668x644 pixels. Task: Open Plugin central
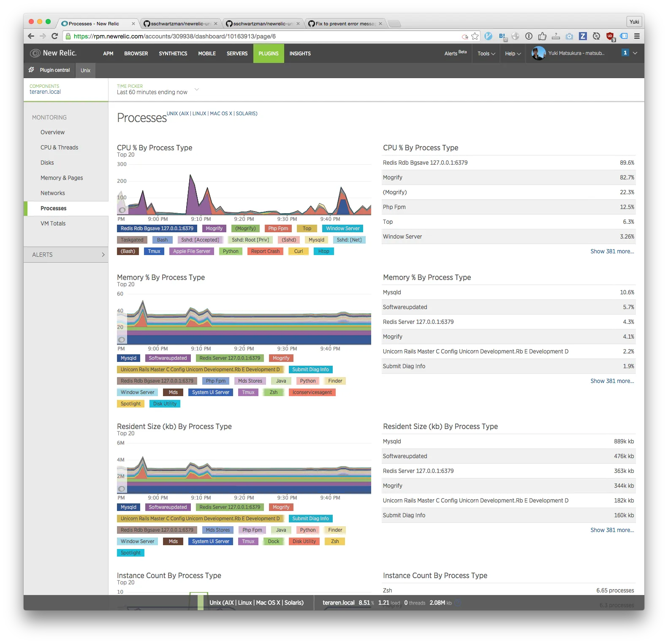(x=50, y=70)
